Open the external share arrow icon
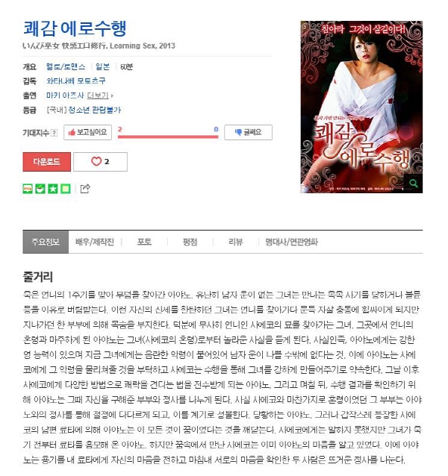 [85, 189]
